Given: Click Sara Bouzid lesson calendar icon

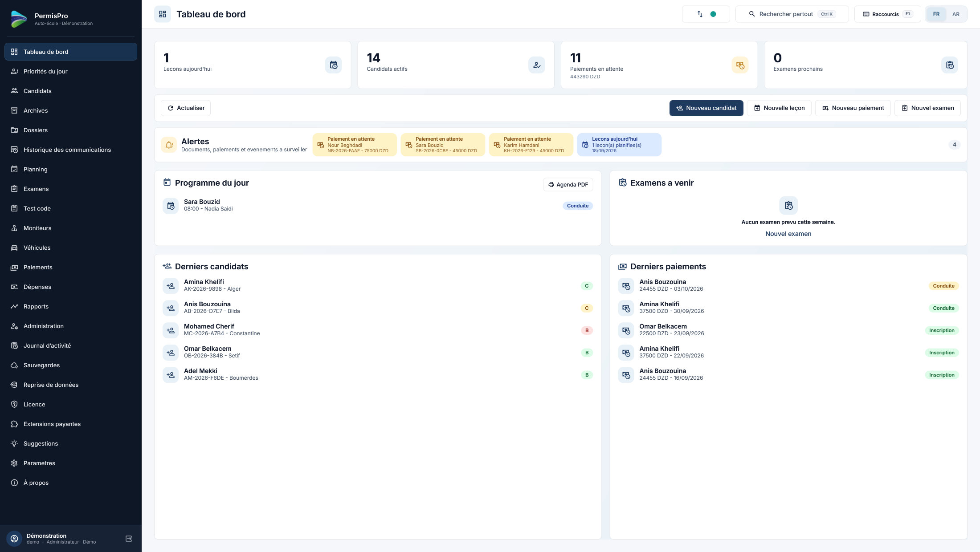Looking at the screenshot, I should (171, 206).
